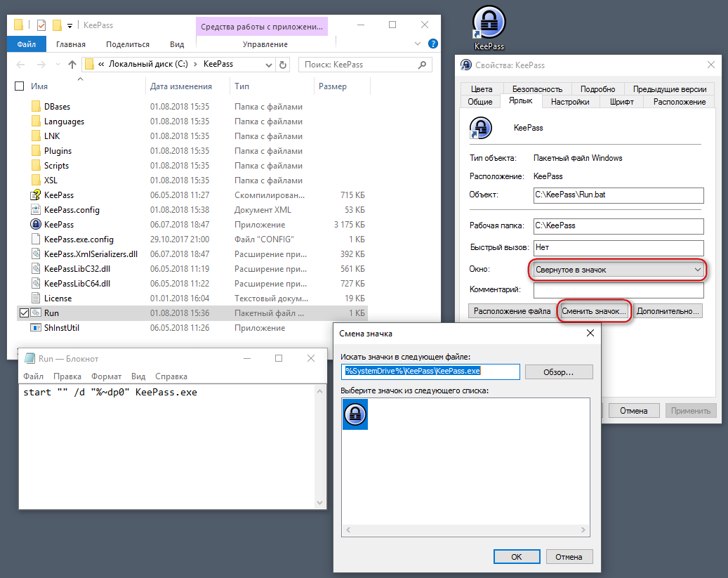Toggle the select-all checkbox in Name header

click(20, 86)
